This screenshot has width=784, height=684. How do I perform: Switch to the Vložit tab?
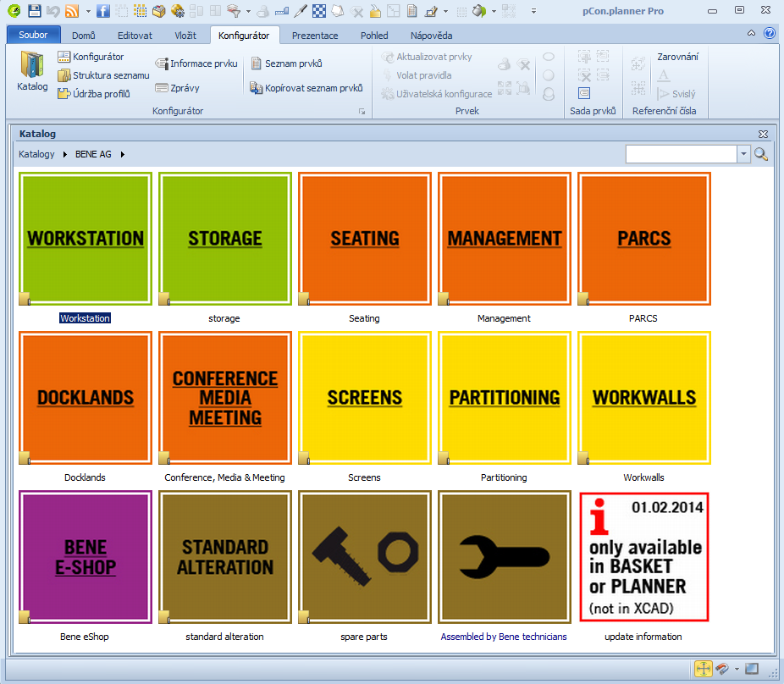pos(185,36)
